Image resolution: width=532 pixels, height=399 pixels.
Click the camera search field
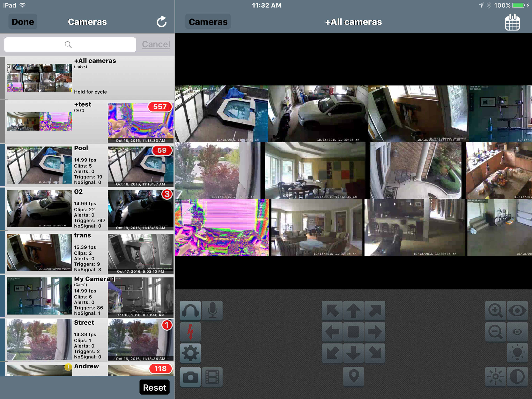pyautogui.click(x=70, y=45)
